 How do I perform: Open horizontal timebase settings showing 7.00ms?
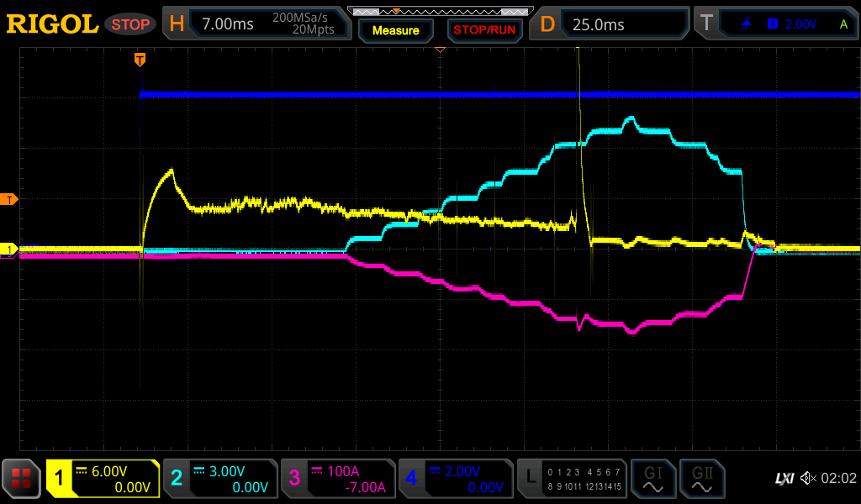tap(256, 24)
